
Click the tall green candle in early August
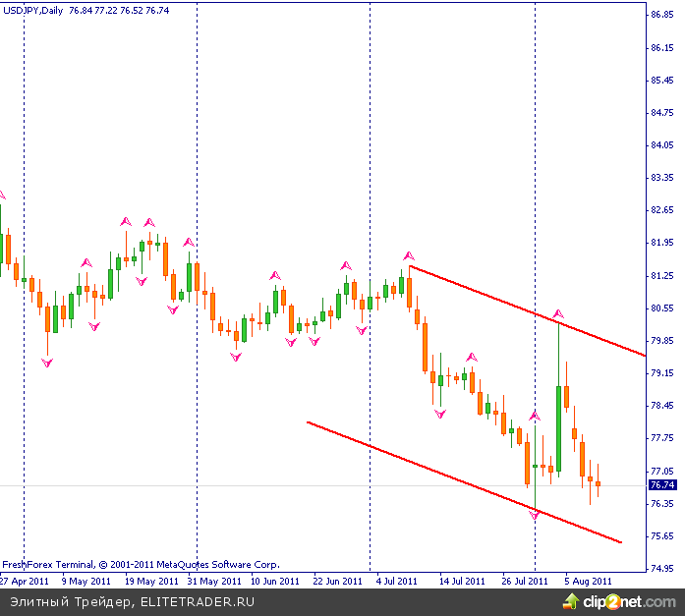[558, 422]
